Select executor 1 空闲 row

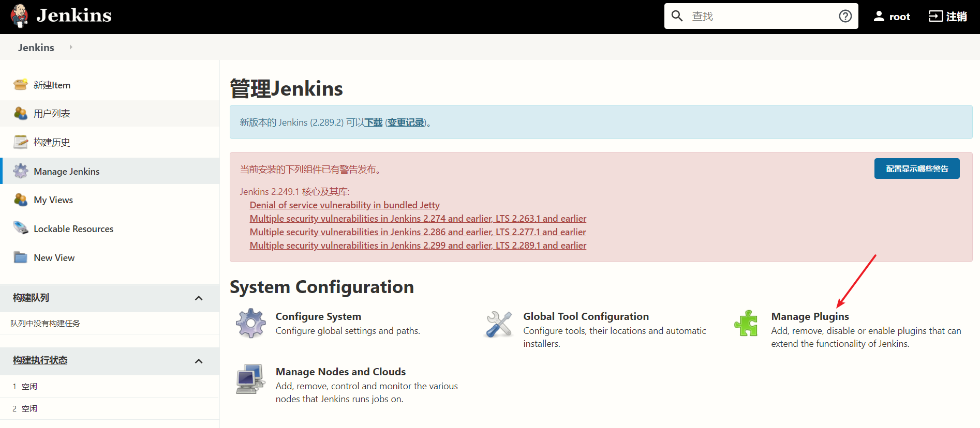[110, 387]
